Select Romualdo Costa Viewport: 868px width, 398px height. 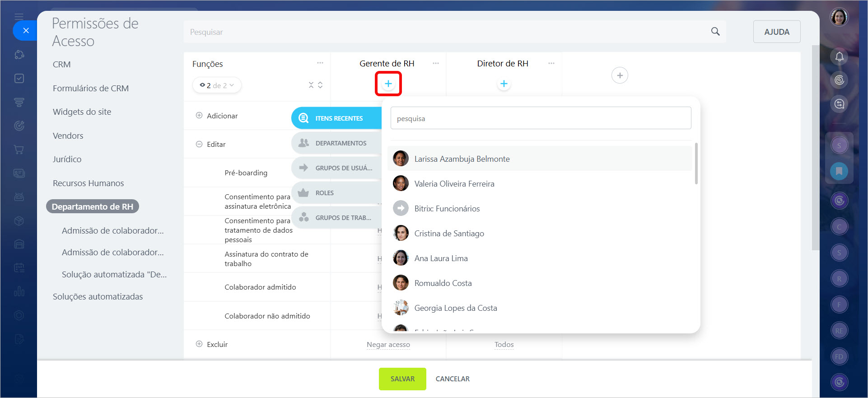click(540, 283)
